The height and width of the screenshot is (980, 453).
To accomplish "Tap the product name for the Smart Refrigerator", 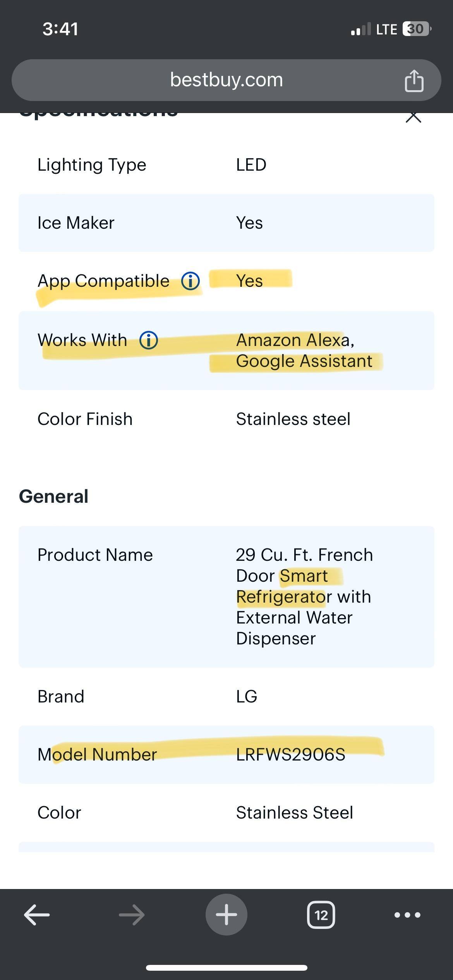I will coord(304,596).
